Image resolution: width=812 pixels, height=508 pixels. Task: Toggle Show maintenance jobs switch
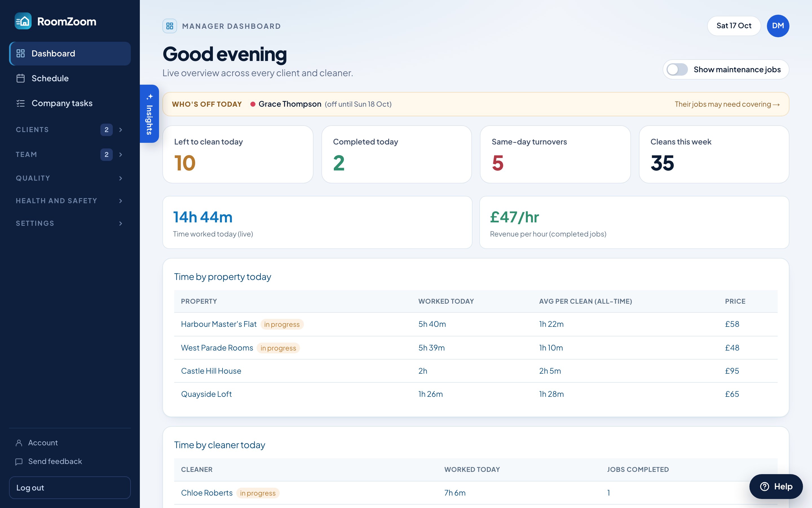click(677, 69)
